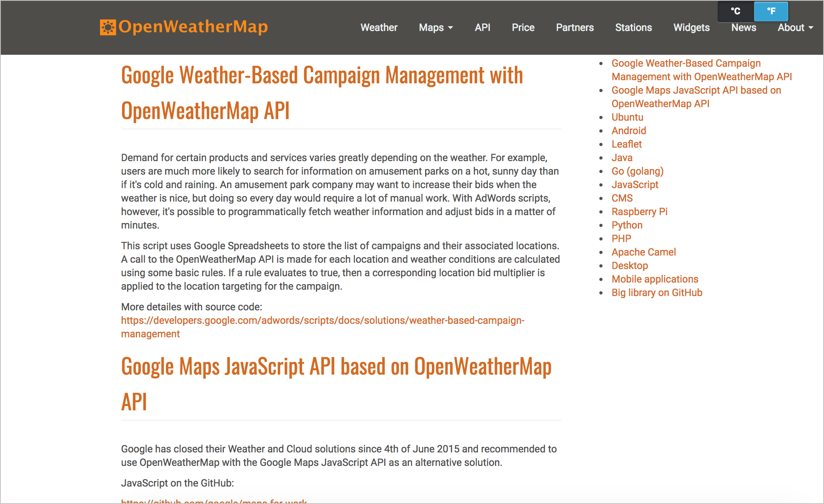Jump to the Ubuntu section

(x=627, y=117)
